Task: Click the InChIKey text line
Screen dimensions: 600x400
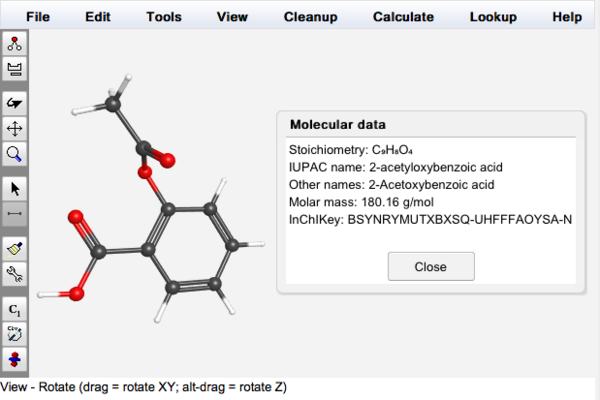Action: [429, 218]
